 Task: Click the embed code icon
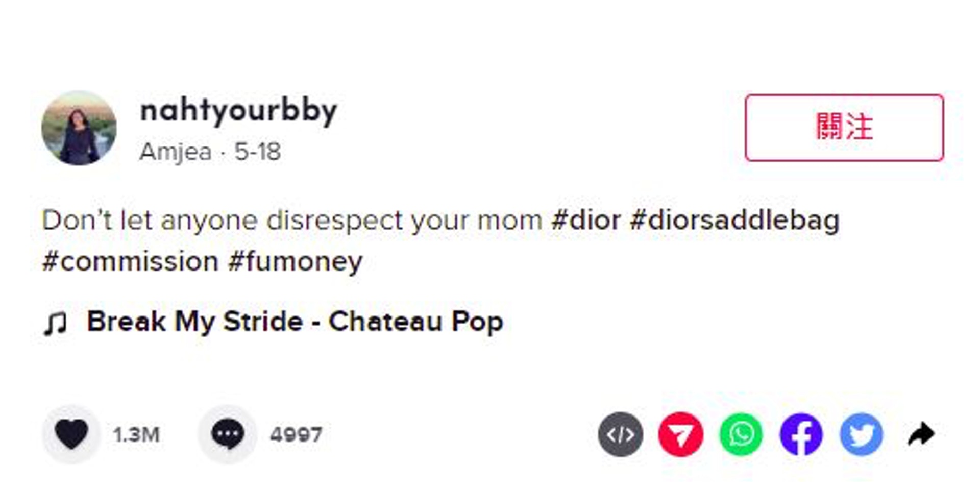620,434
